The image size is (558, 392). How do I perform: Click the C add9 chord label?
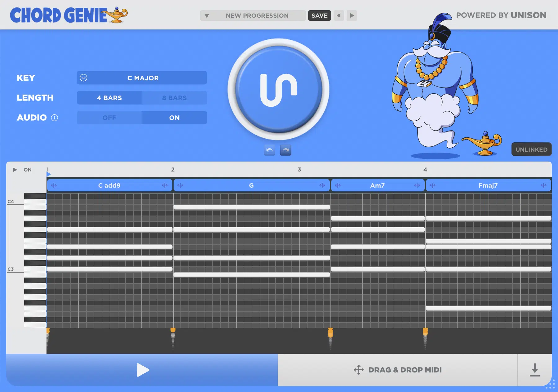[109, 185]
